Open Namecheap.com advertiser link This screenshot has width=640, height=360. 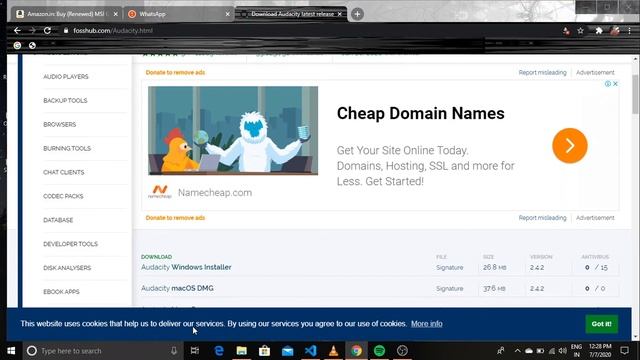[215, 193]
